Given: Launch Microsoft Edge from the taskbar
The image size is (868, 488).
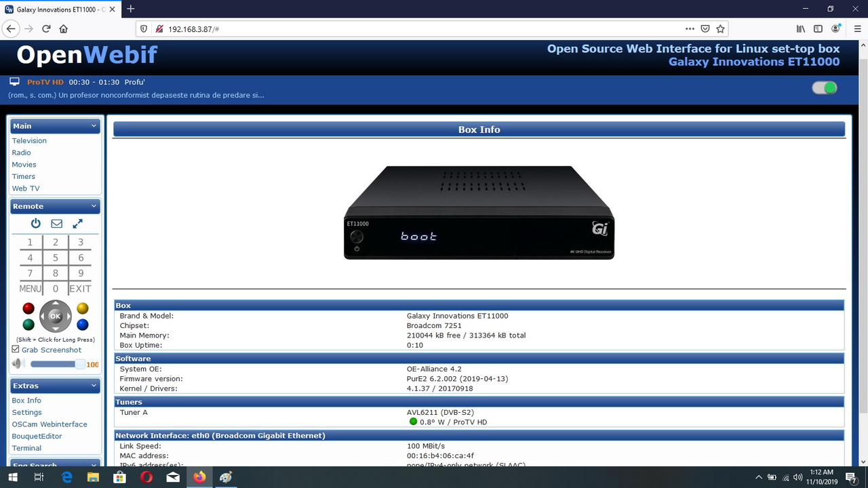Looking at the screenshot, I should pos(67,477).
